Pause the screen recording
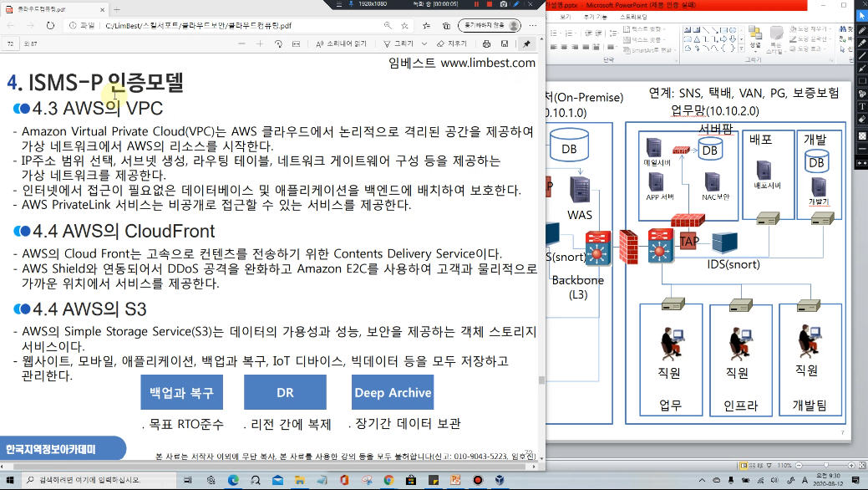 tap(477, 4)
